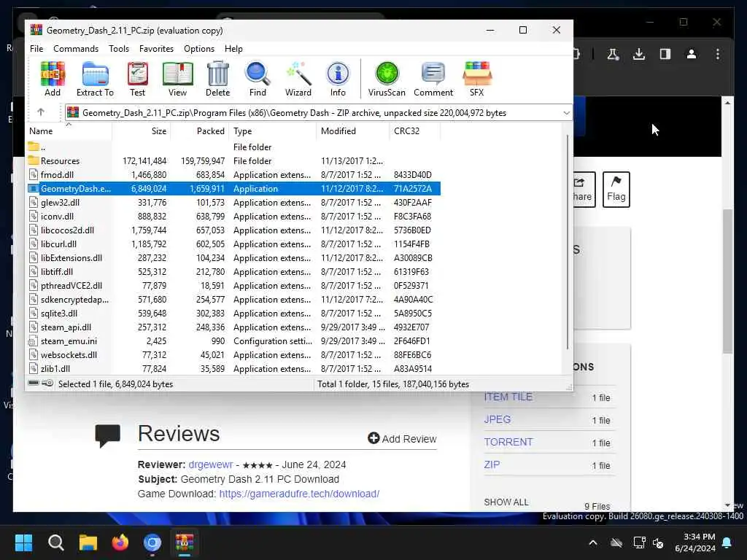Image resolution: width=747 pixels, height=560 pixels.
Task: Select libcocos2d.dll file
Action: (233, 230)
